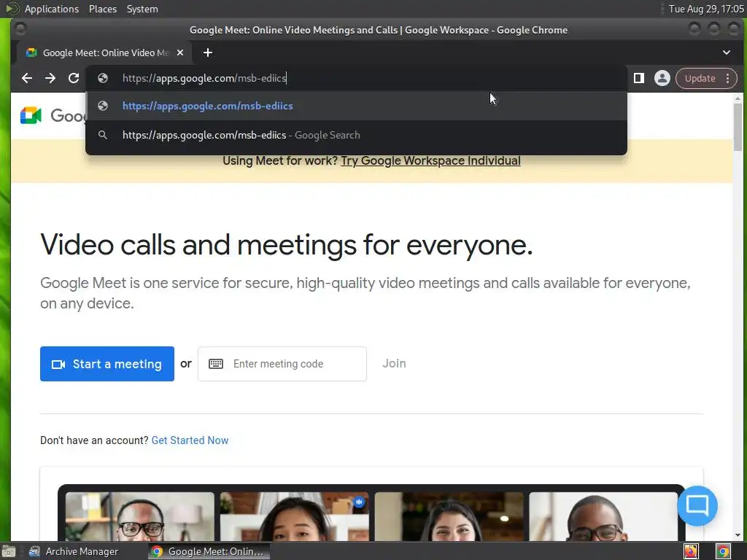Click the date and time clock
This screenshot has width=747, height=560.
(x=706, y=9)
